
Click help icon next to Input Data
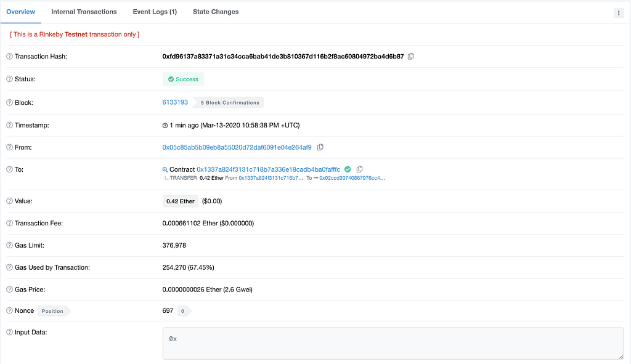click(10, 332)
